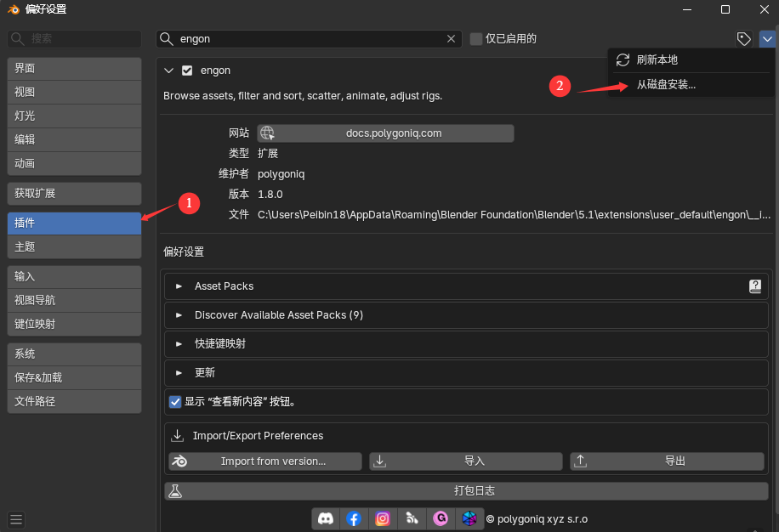Click the Gumroad G icon
The height and width of the screenshot is (532, 779).
pos(441,518)
